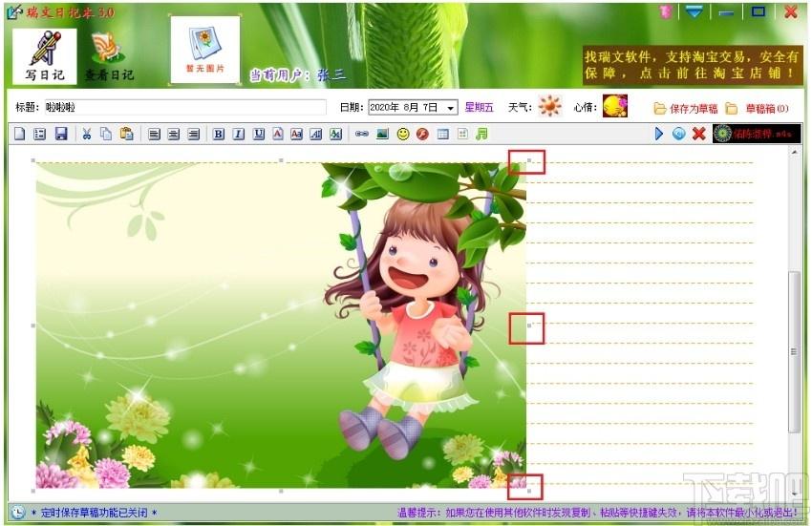Align text right
Viewport: 812px width, 526px height.
(193, 134)
